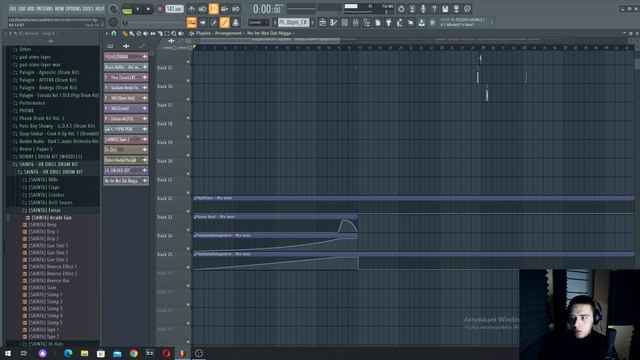Select the '[SAINT6] Reverse Vox' sample

[49, 281]
